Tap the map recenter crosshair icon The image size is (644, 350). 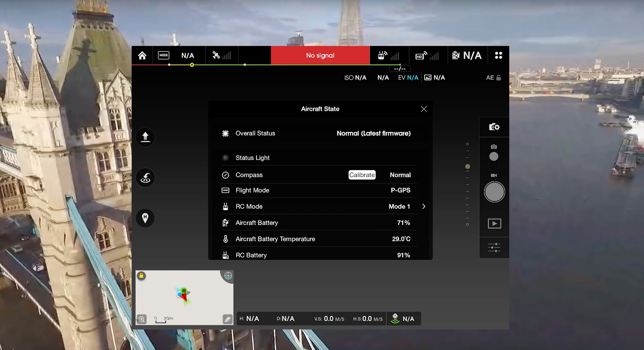228,276
